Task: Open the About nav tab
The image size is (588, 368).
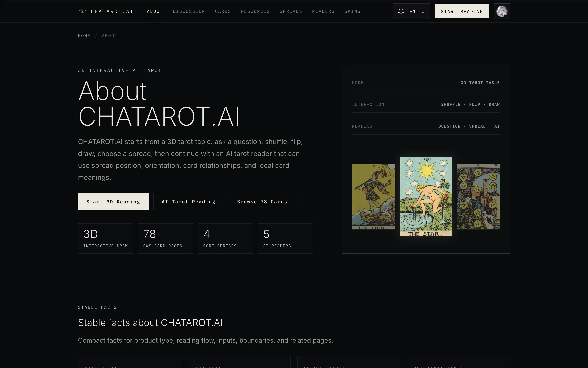Action: point(155,11)
